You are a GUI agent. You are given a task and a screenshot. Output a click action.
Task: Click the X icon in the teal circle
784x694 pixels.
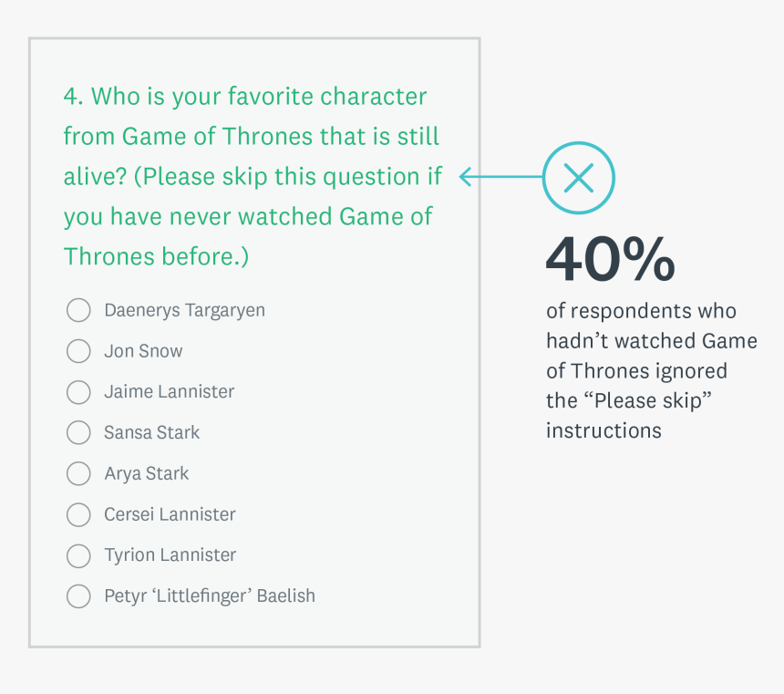click(x=579, y=178)
